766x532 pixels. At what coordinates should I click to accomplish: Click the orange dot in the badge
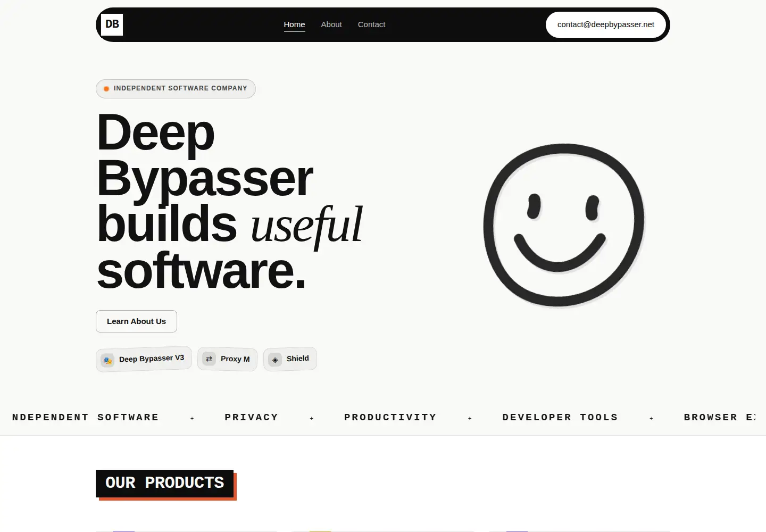tap(106, 89)
